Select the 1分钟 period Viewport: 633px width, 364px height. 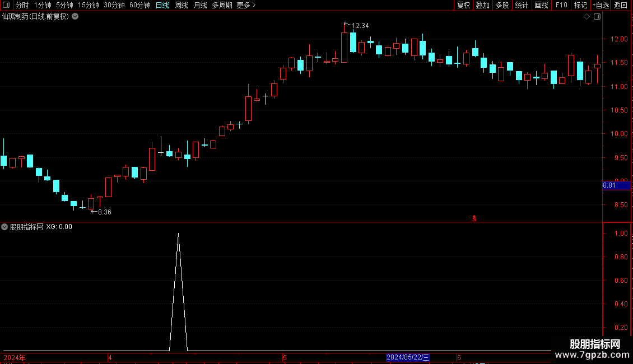[x=43, y=5]
